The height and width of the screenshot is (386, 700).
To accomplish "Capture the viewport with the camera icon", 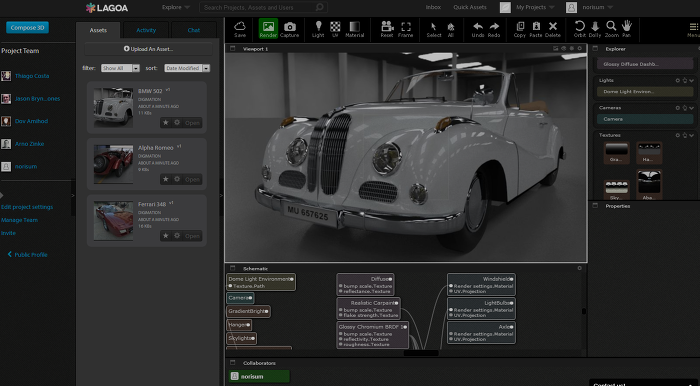I will 289,29.
